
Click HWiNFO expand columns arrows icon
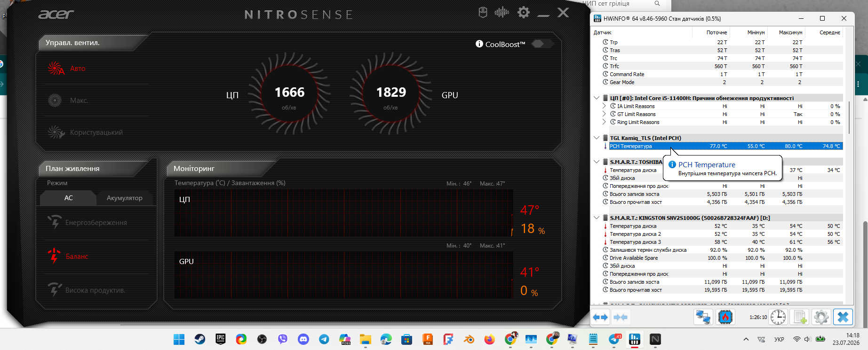pos(600,317)
